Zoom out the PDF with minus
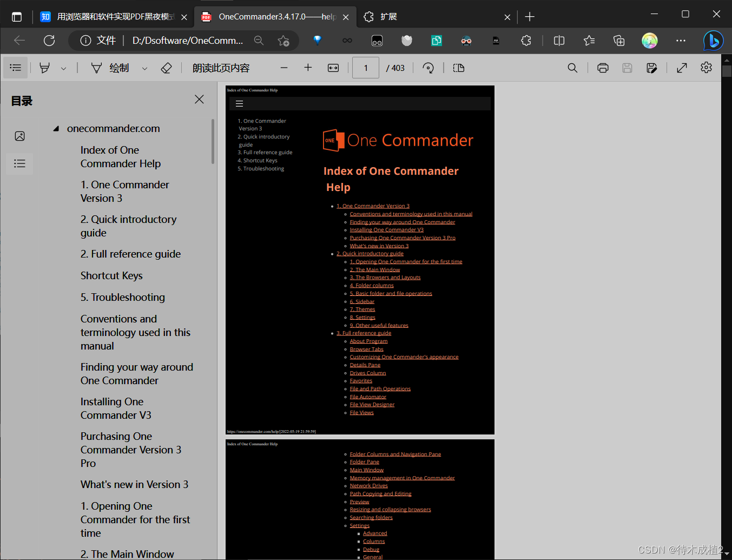Viewport: 732px width, 560px height. pyautogui.click(x=284, y=68)
